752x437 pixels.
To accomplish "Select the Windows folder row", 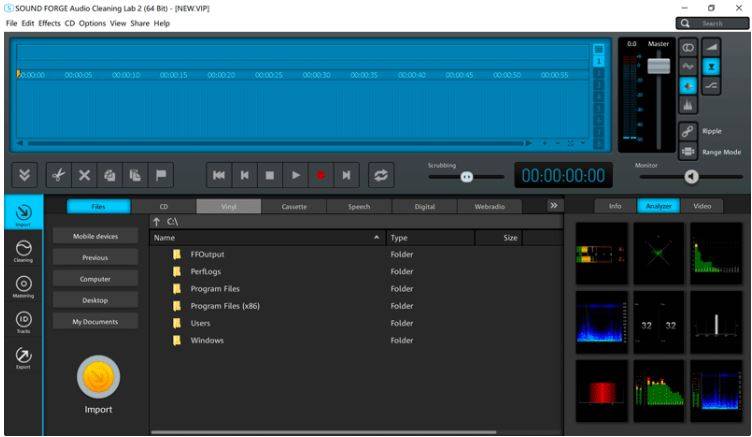I will pos(356,340).
